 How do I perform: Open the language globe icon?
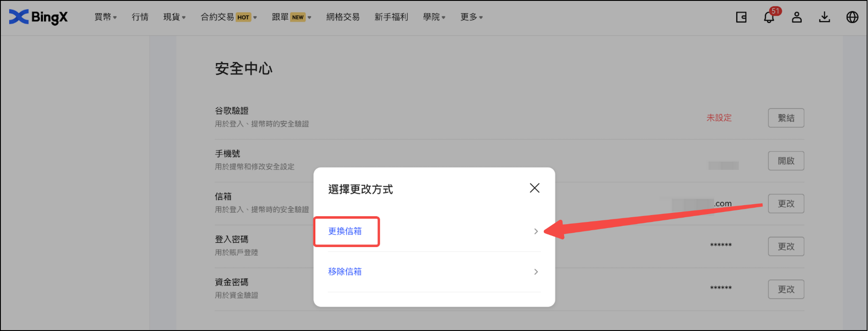coord(852,17)
